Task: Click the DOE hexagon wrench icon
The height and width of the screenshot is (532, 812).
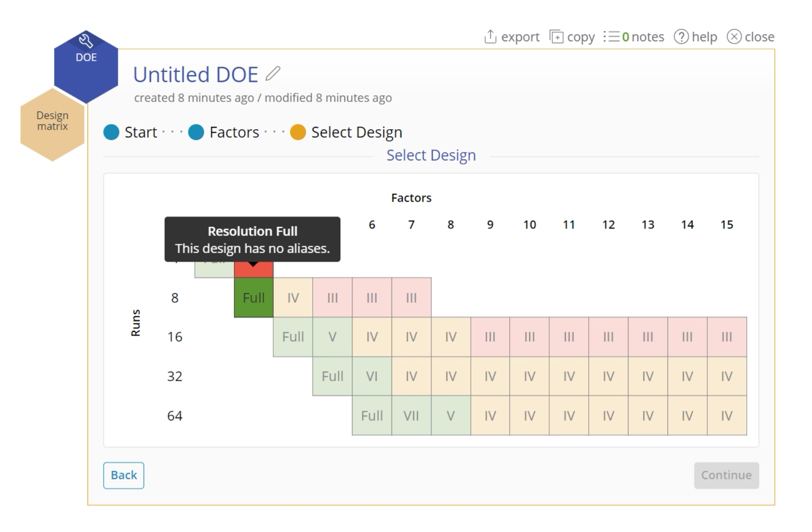Action: point(86,41)
